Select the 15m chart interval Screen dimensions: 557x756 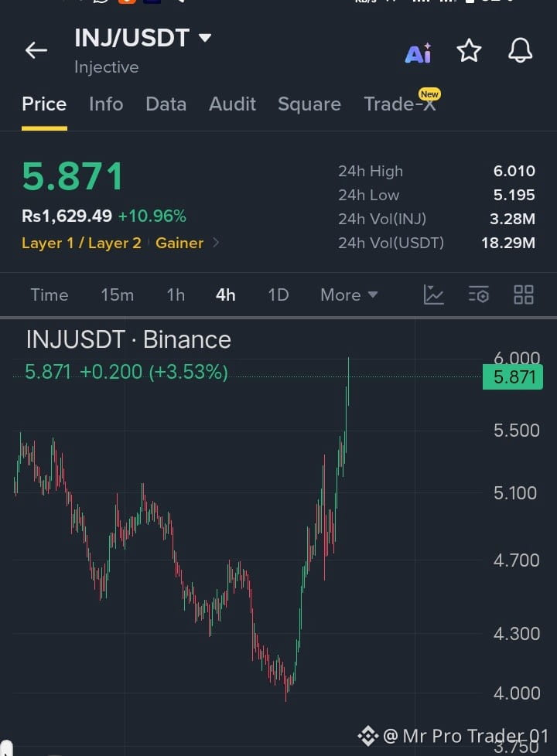(x=118, y=295)
